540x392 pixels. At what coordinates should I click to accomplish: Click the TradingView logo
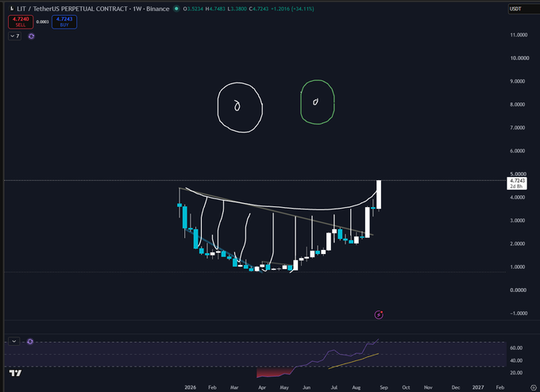(x=16, y=373)
